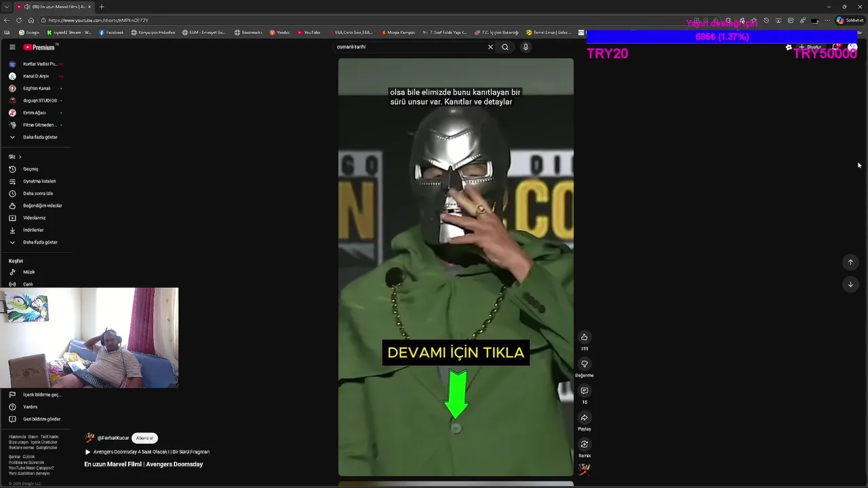
Task: Open Geçmiş history in sidebar
Action: (31, 169)
